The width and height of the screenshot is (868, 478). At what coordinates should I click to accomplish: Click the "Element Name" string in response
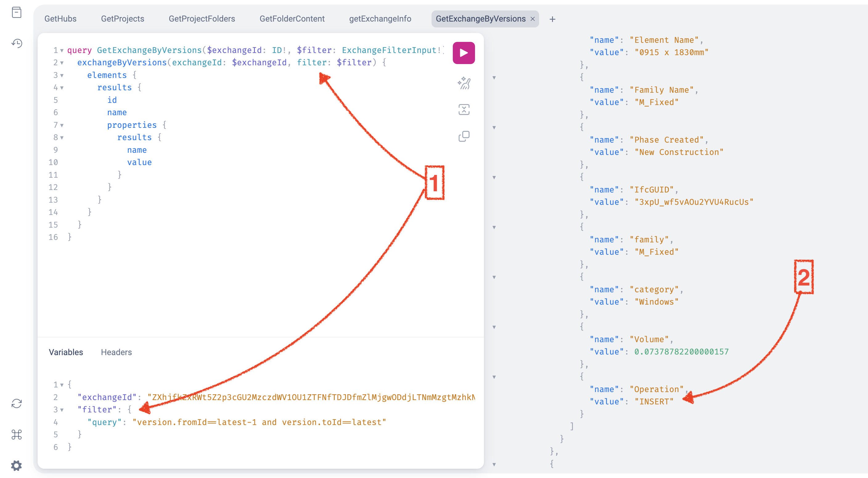pos(664,40)
